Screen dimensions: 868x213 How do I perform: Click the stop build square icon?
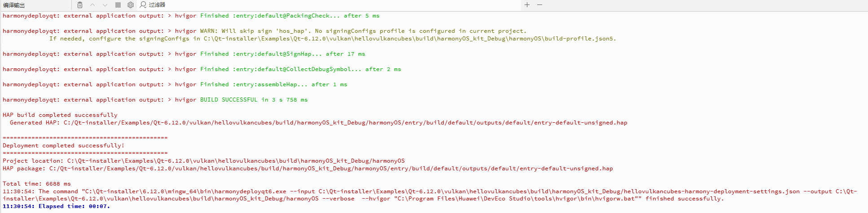coord(118,5)
